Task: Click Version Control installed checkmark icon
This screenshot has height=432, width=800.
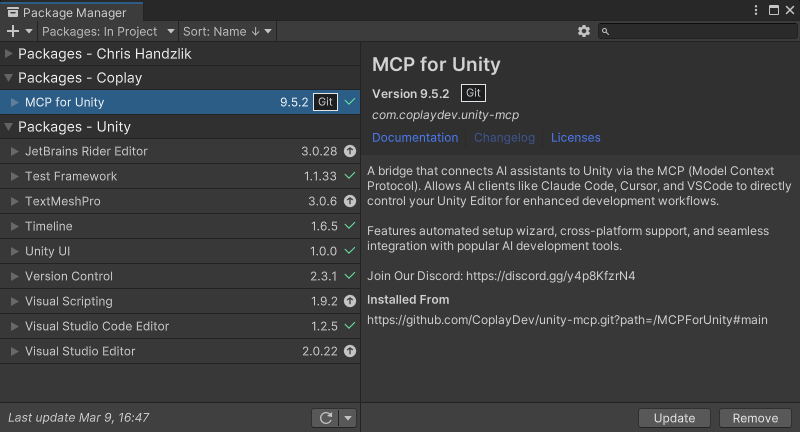Action: (350, 275)
